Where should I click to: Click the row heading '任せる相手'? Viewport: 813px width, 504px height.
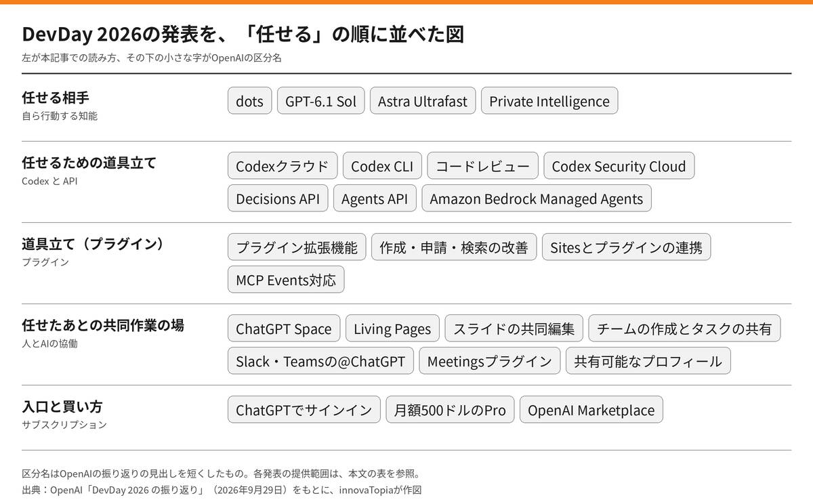pos(56,98)
